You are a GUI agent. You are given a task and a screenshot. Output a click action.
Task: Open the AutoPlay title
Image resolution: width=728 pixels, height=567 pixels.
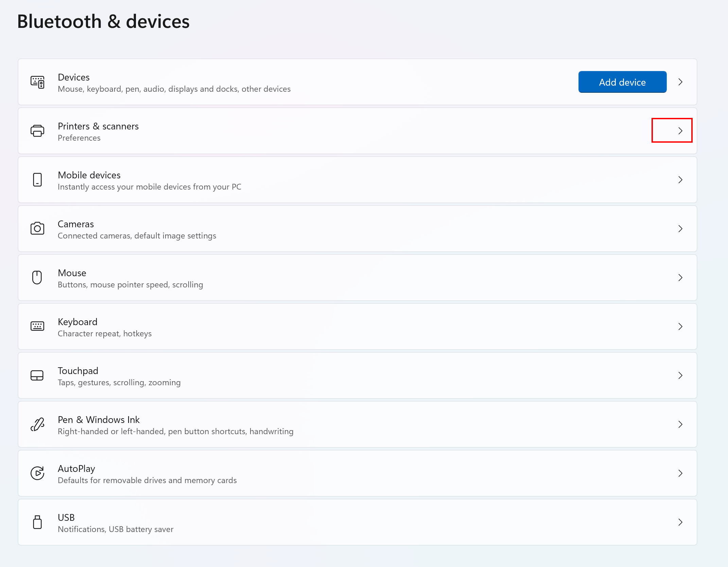coord(76,468)
